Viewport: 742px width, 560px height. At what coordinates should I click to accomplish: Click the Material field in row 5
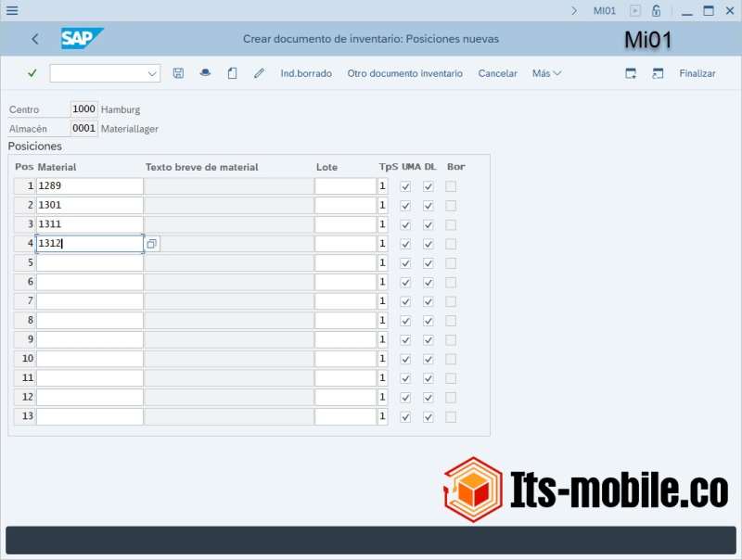pyautogui.click(x=90, y=262)
